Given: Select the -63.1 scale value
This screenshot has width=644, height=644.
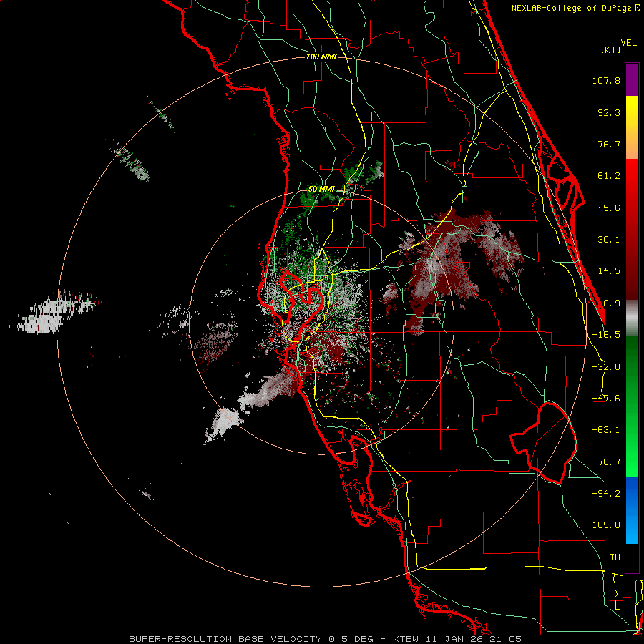Looking at the screenshot, I should pyautogui.click(x=606, y=430).
